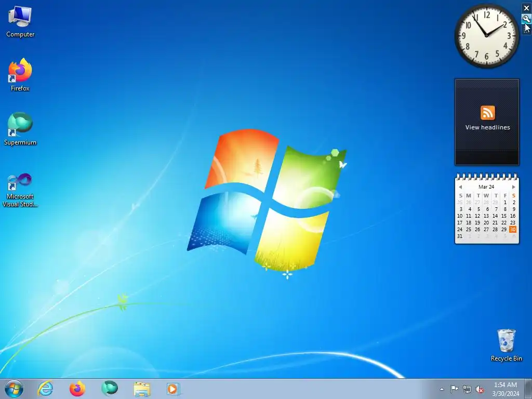Screen dimensions: 532x399
Task: Select the Firefox desktop shortcut
Action: point(20,75)
